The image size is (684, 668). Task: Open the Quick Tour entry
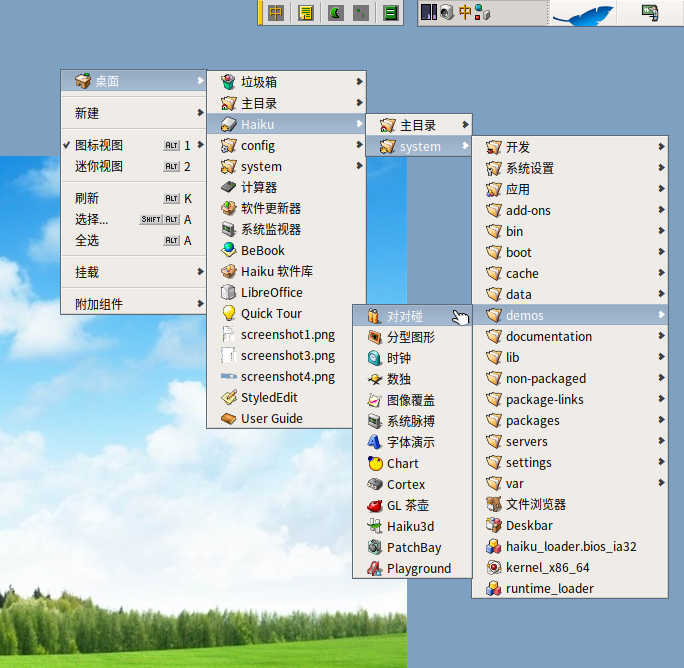tap(281, 313)
